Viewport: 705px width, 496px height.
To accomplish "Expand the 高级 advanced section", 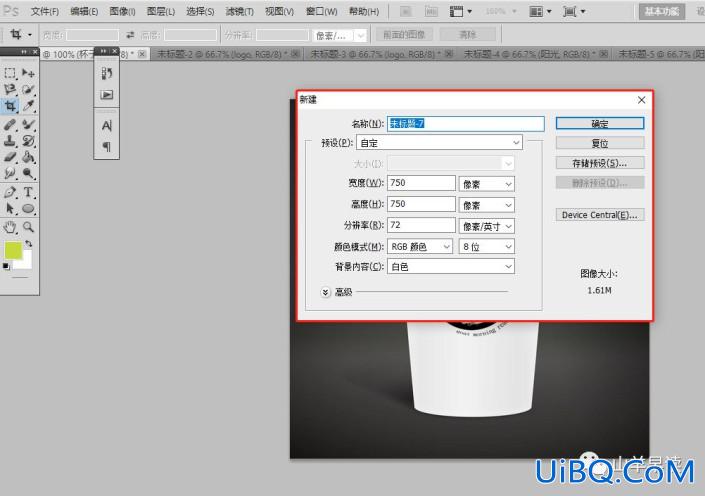I will [x=326, y=292].
